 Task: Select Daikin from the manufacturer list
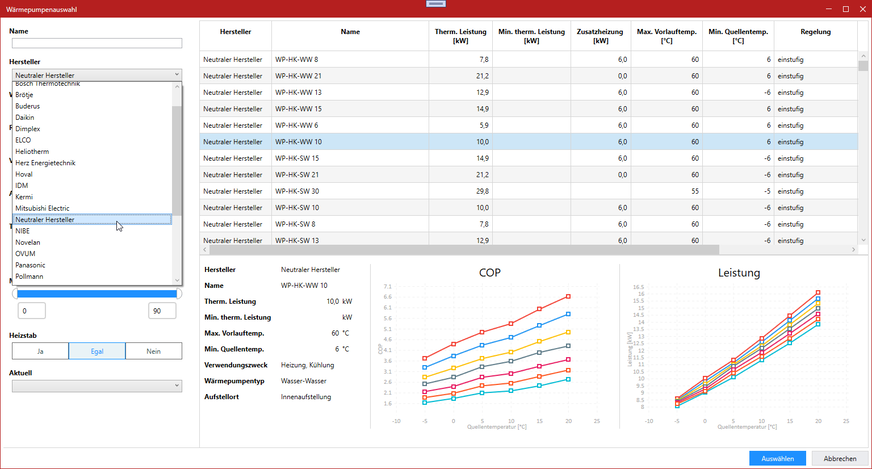pyautogui.click(x=27, y=117)
